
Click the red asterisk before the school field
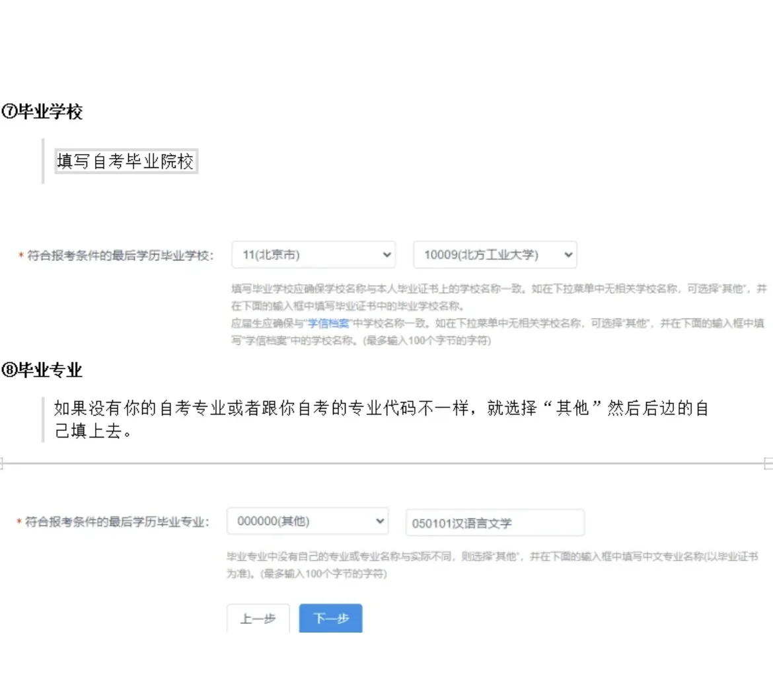20,254
